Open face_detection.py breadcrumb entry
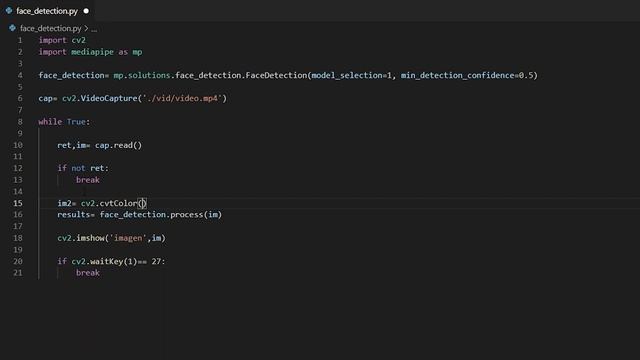This screenshot has height=360, width=640. click(x=51, y=28)
